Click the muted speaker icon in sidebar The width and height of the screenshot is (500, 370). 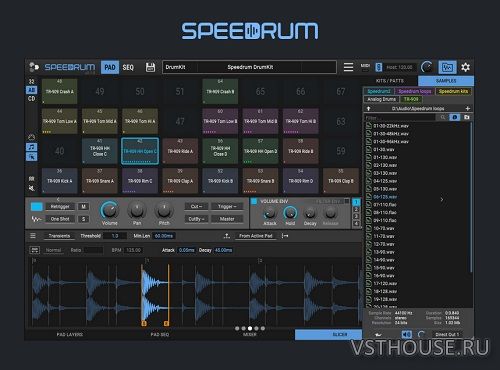coord(32,188)
